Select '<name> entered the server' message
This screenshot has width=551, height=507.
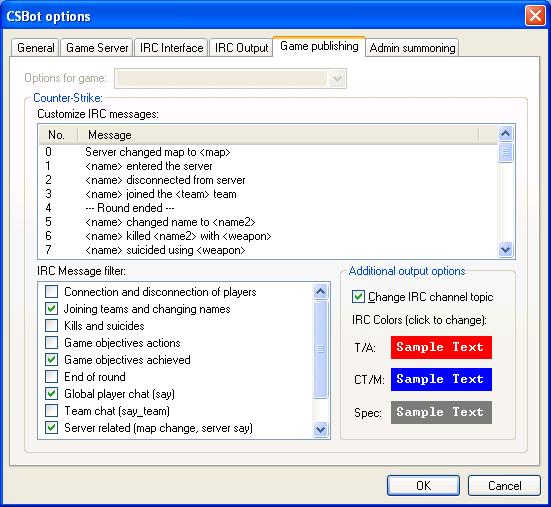(x=268, y=166)
